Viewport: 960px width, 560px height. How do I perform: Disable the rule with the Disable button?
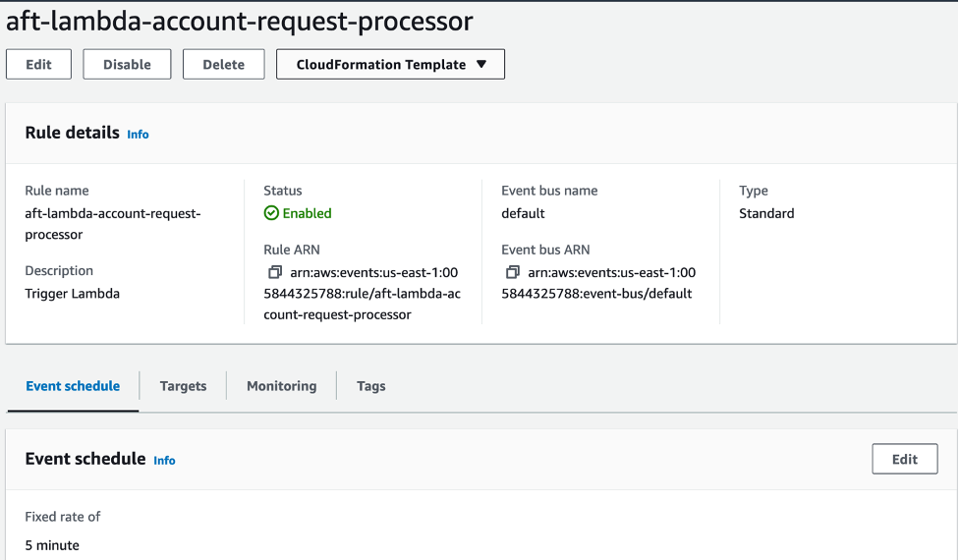pyautogui.click(x=127, y=64)
